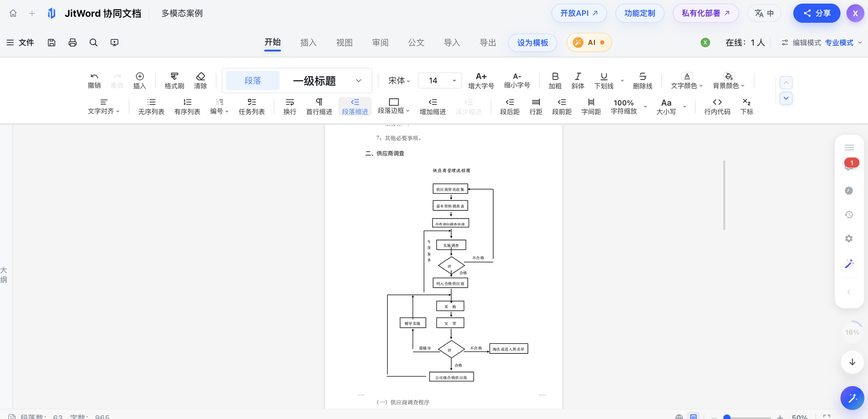This screenshot has width=868, height=419.
Task: Click the zoom slider handle
Action: [x=727, y=417]
